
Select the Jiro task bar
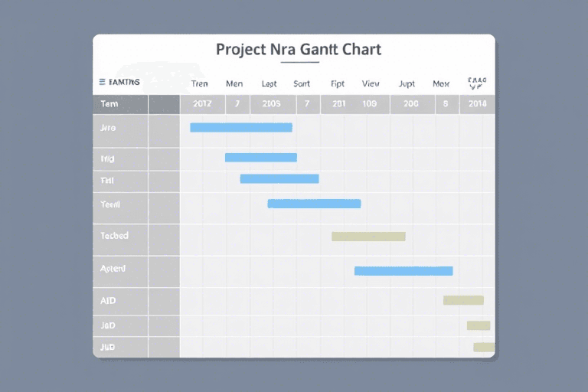click(x=240, y=127)
